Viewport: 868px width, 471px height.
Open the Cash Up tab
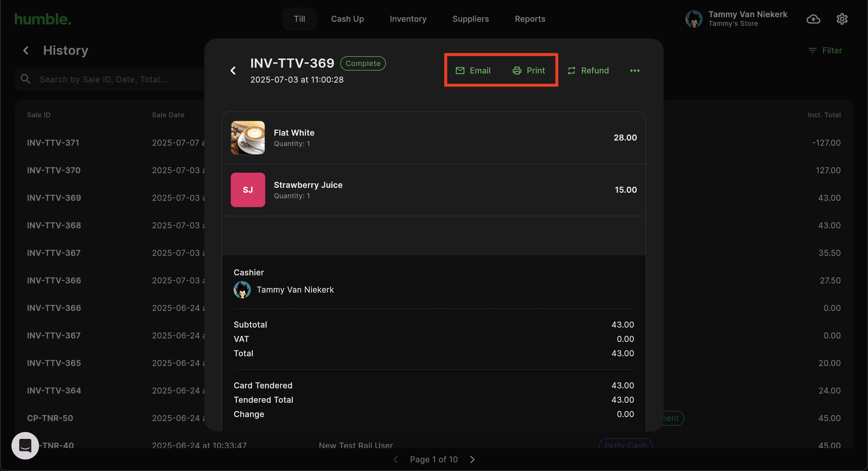(x=347, y=19)
